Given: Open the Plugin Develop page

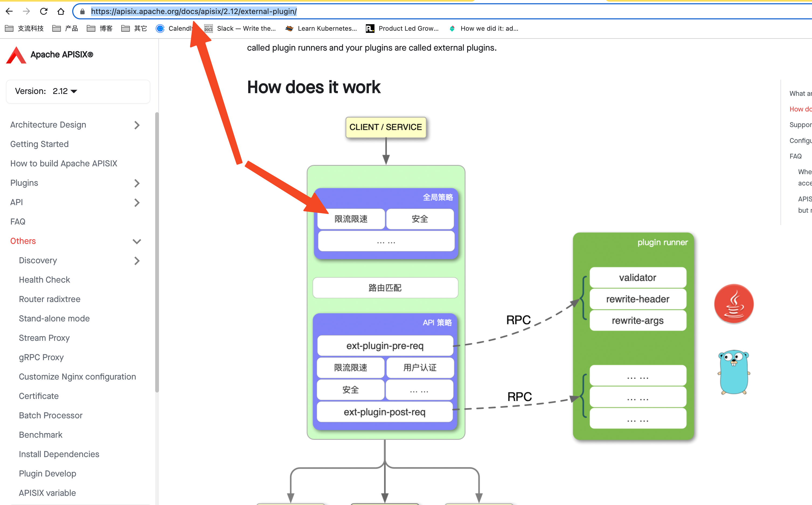Looking at the screenshot, I should tap(47, 474).
